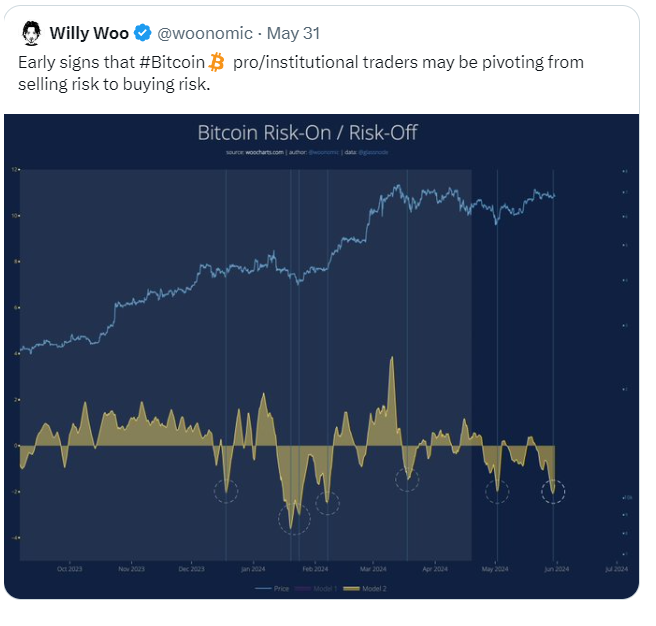The image size is (656, 626).
Task: Click the blue verified badge
Action: (x=143, y=33)
